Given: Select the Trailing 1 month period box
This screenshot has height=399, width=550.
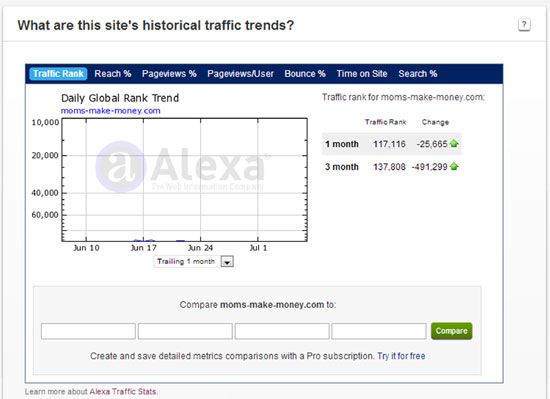Looking at the screenshot, I should 193,262.
